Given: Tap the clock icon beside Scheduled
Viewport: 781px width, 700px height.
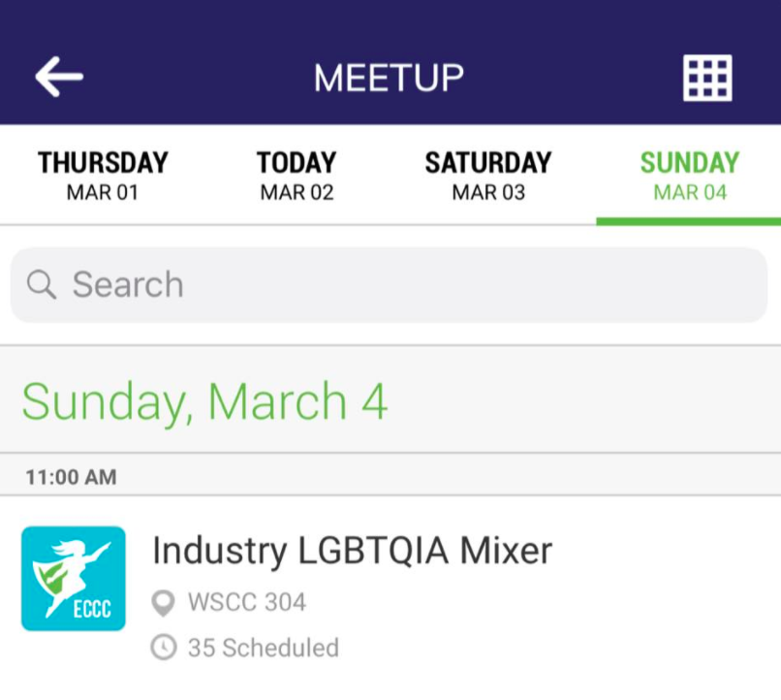Looking at the screenshot, I should click(x=165, y=648).
